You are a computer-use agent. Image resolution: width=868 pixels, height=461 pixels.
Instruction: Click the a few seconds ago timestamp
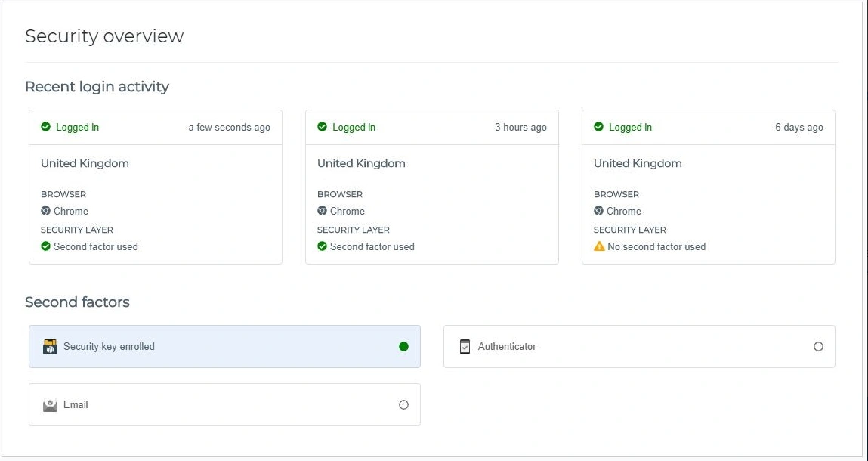point(229,127)
